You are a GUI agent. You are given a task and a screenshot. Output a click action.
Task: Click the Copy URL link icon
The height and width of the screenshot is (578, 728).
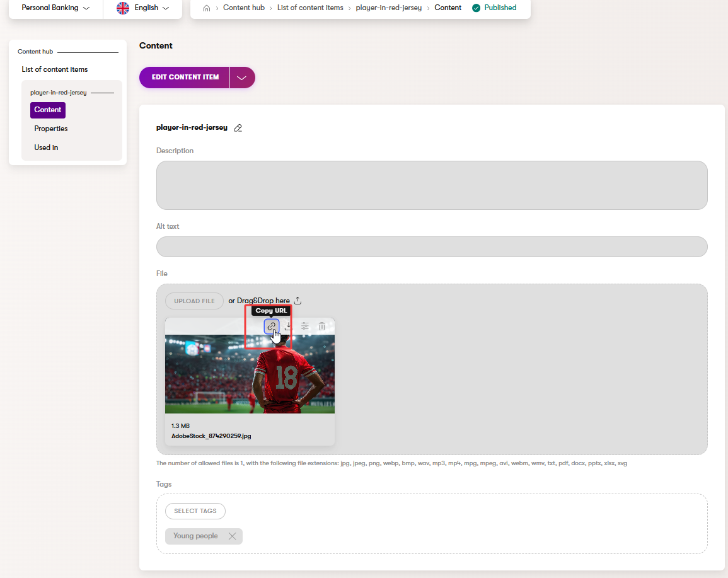point(272,327)
